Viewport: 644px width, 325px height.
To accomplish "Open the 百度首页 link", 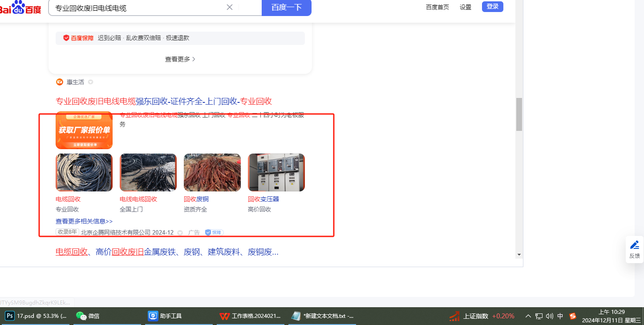I will 437,7.
